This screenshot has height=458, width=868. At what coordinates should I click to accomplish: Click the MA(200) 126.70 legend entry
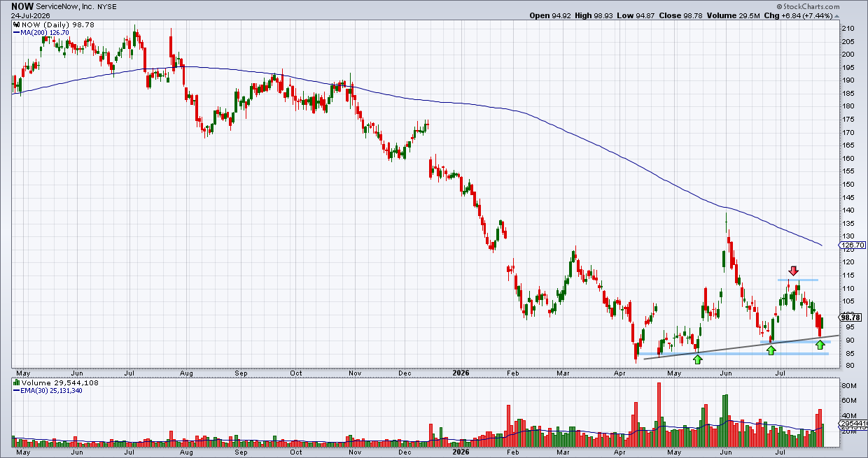click(x=43, y=32)
